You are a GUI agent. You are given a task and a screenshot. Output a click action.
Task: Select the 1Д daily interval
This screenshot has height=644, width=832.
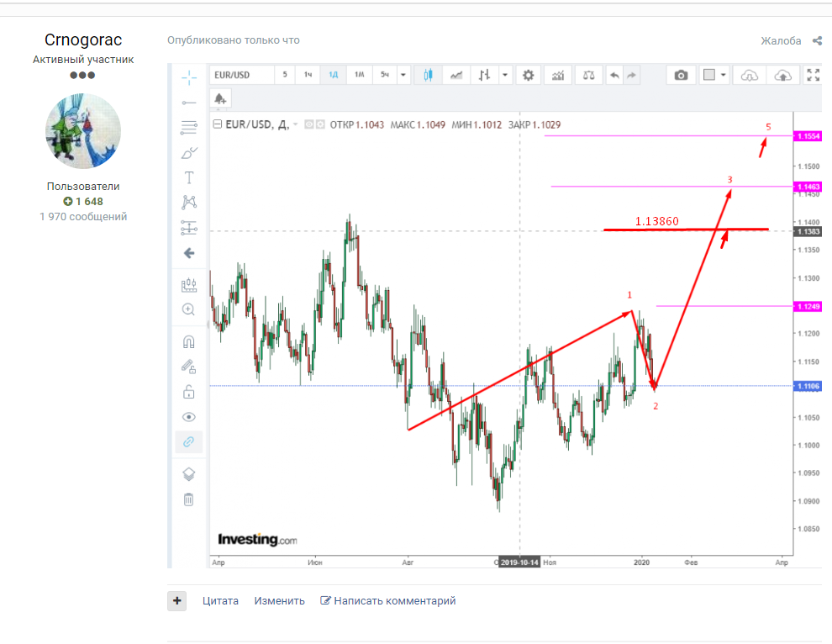pyautogui.click(x=334, y=75)
